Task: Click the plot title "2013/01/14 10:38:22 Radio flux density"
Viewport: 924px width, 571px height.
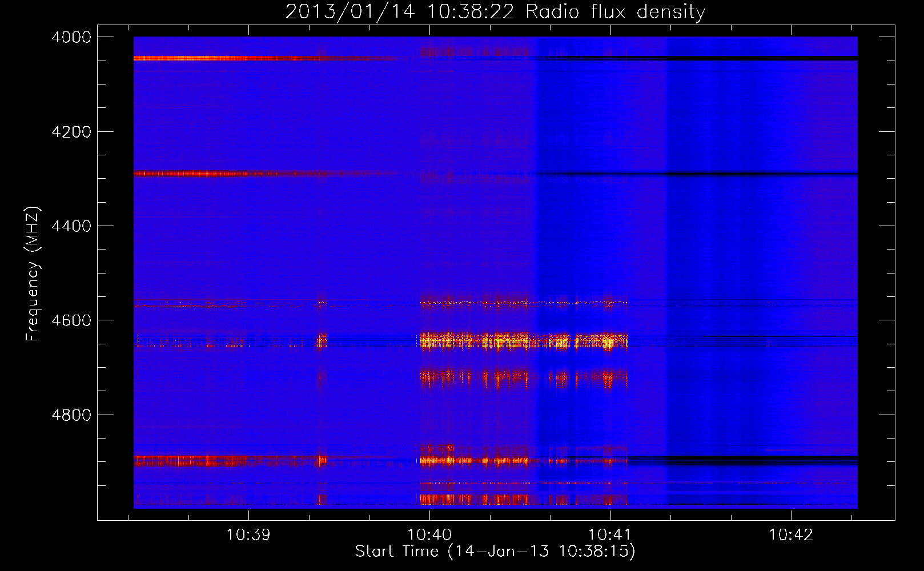Action: tap(495, 11)
